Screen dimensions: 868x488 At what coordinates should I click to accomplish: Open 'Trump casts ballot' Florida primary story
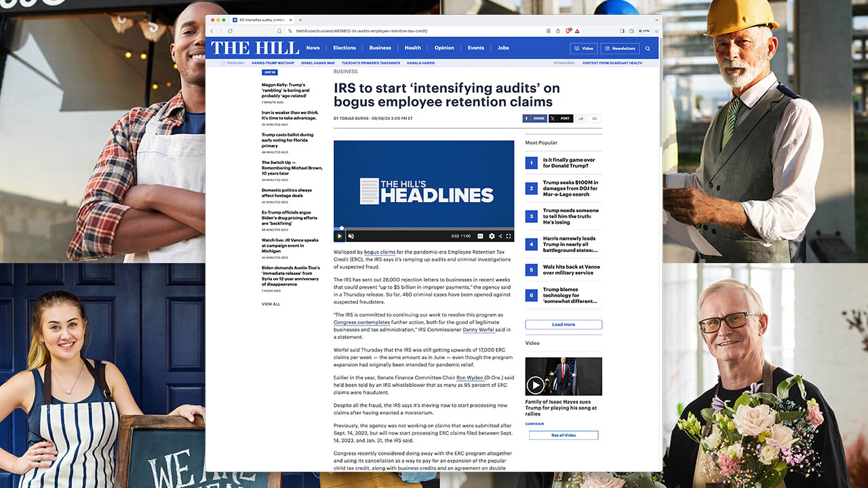tap(288, 140)
